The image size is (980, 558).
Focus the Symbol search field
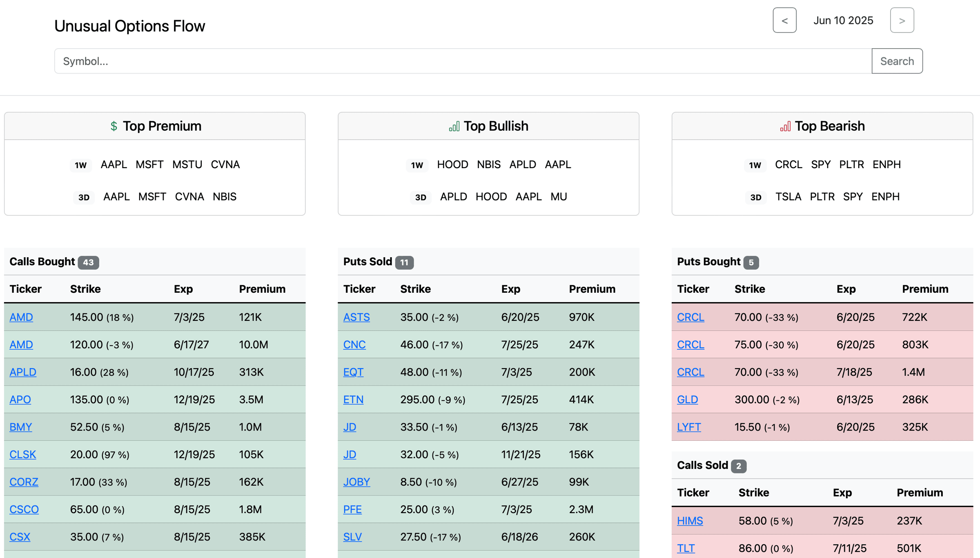click(463, 61)
